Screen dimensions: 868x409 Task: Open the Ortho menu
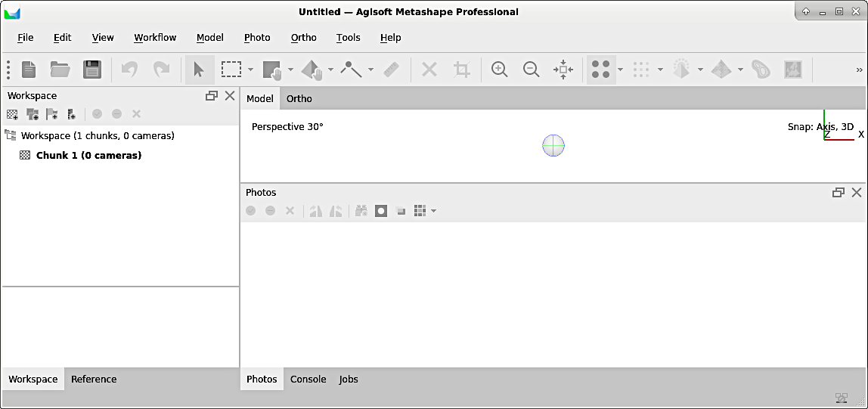tap(304, 38)
